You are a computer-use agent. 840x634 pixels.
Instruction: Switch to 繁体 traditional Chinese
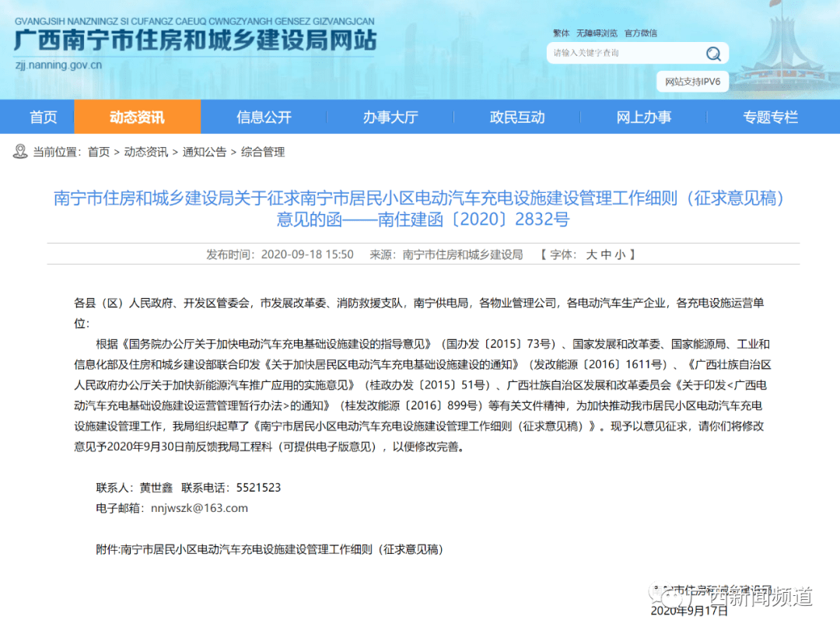tap(561, 33)
